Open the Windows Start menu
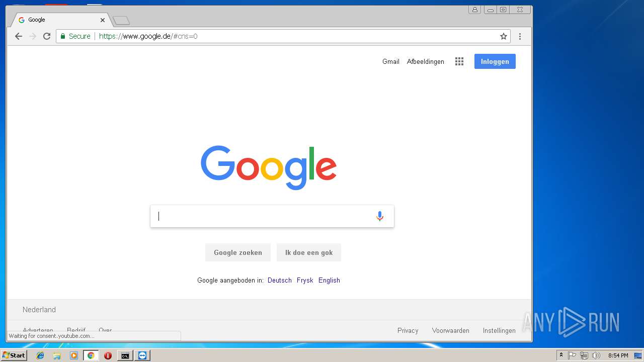This screenshot has width=644, height=362. (x=14, y=355)
